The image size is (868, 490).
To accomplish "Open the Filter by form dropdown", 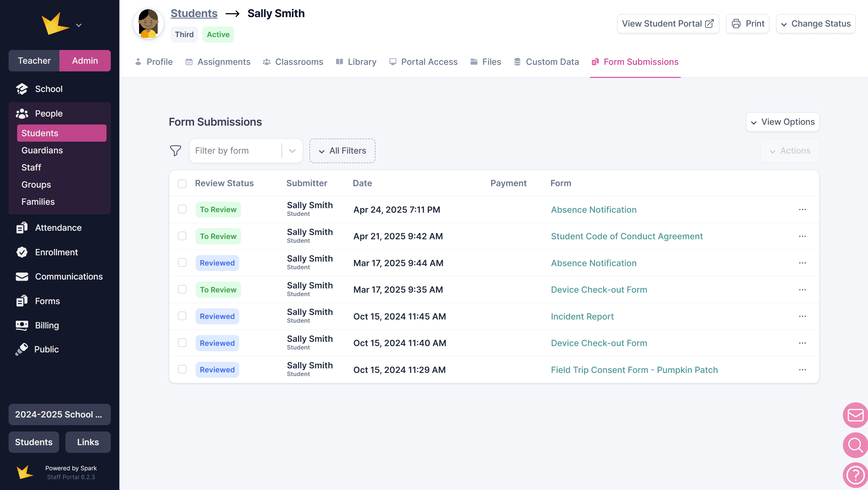I will (x=246, y=151).
